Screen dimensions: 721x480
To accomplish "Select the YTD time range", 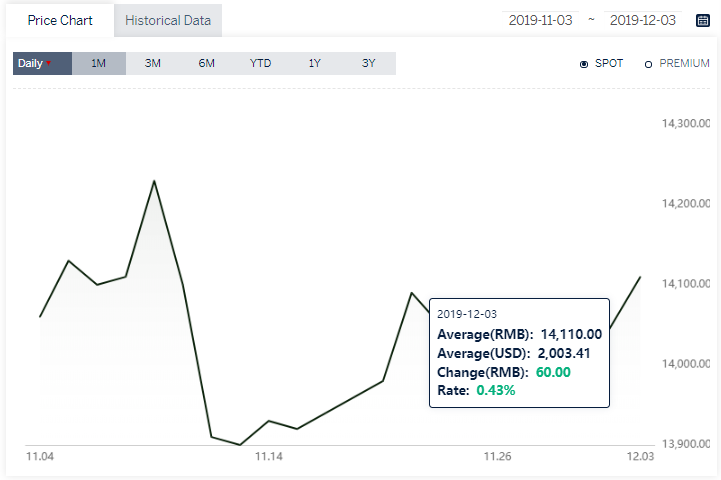I will point(260,63).
